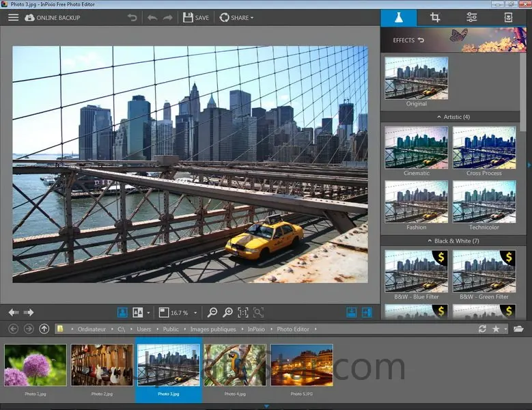The height and width of the screenshot is (410, 532).
Task: Select Photo 2.jpg guitars thumbnail
Action: click(x=102, y=365)
